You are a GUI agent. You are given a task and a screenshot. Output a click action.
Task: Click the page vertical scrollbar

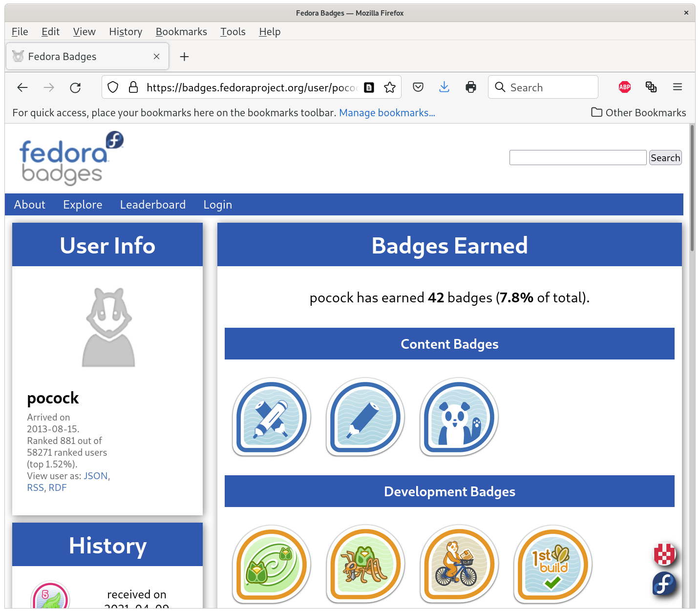(692, 188)
